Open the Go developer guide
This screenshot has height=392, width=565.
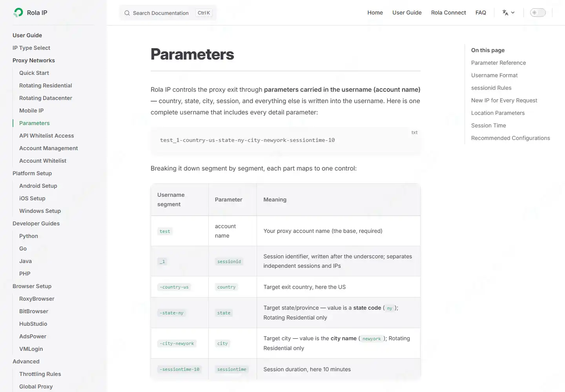point(23,249)
